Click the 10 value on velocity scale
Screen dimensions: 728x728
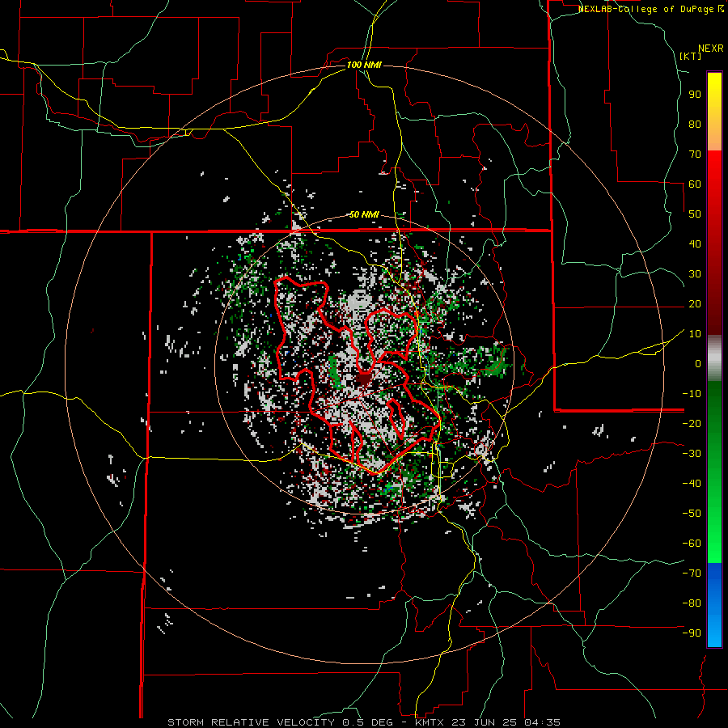click(x=695, y=334)
